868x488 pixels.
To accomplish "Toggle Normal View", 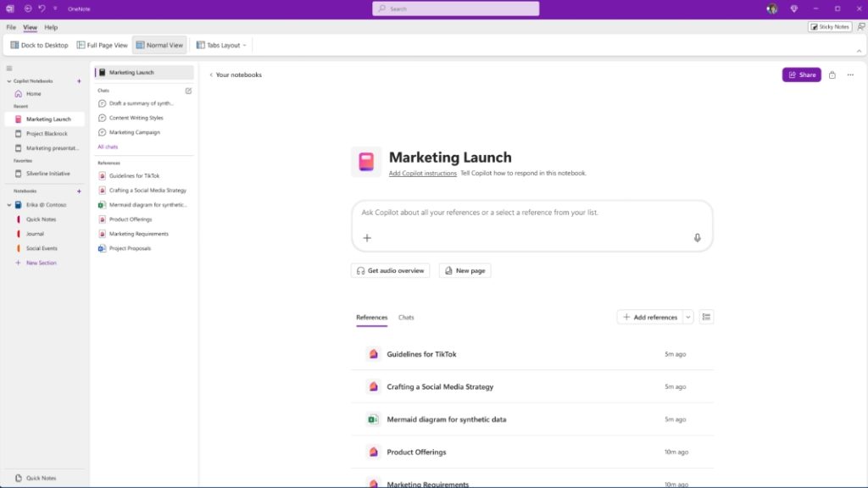I will point(159,46).
